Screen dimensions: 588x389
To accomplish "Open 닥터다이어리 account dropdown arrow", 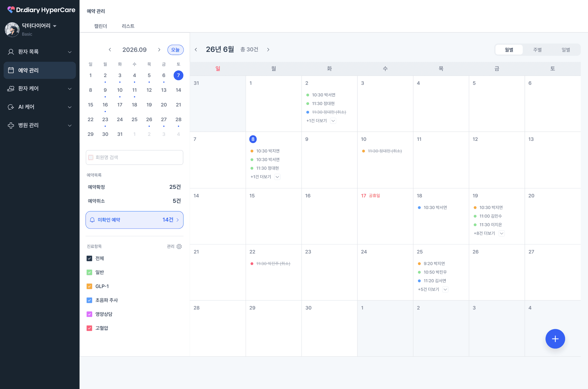I will click(x=55, y=26).
